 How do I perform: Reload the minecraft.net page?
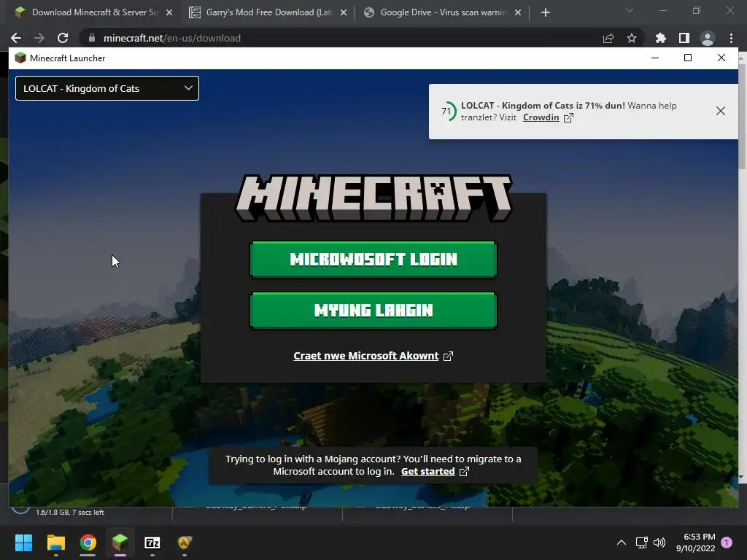[x=63, y=38]
